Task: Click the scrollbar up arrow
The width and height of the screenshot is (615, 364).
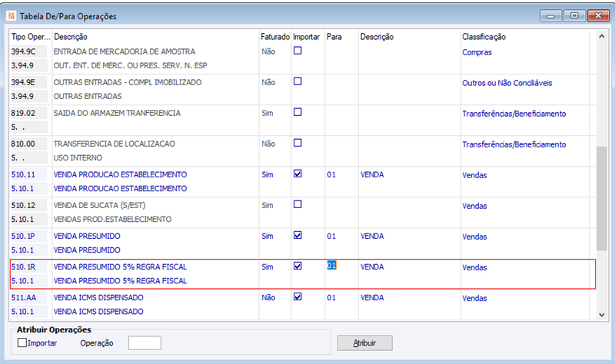Action: coord(602,36)
